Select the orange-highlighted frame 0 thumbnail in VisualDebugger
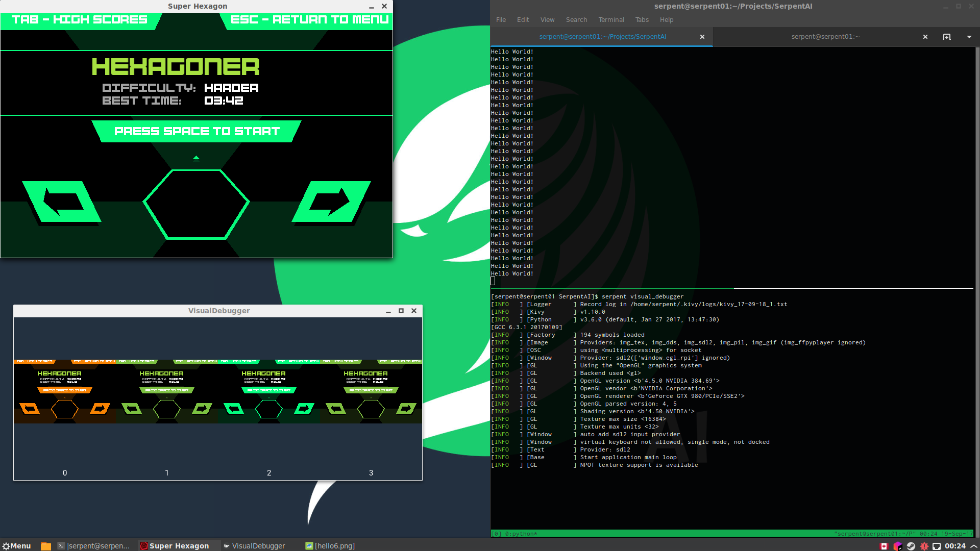This screenshot has width=980, height=551. 65,393
